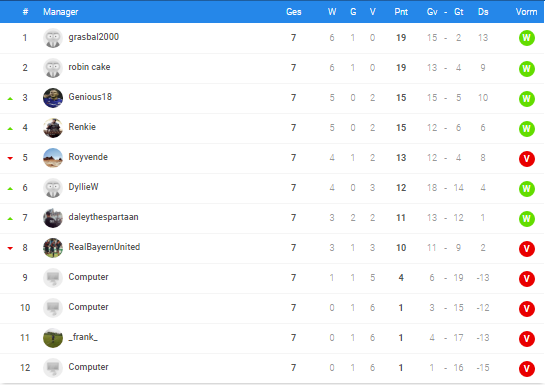This screenshot has width=545, height=385.
Task: Click the Ges column header
Action: coord(293,12)
